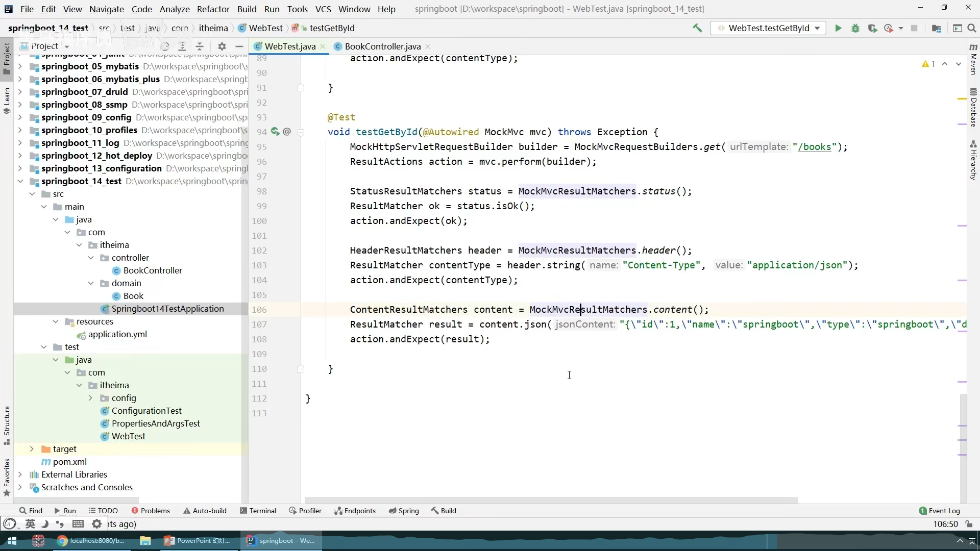Run WebTest.testGetById with green play icon

click(838, 28)
